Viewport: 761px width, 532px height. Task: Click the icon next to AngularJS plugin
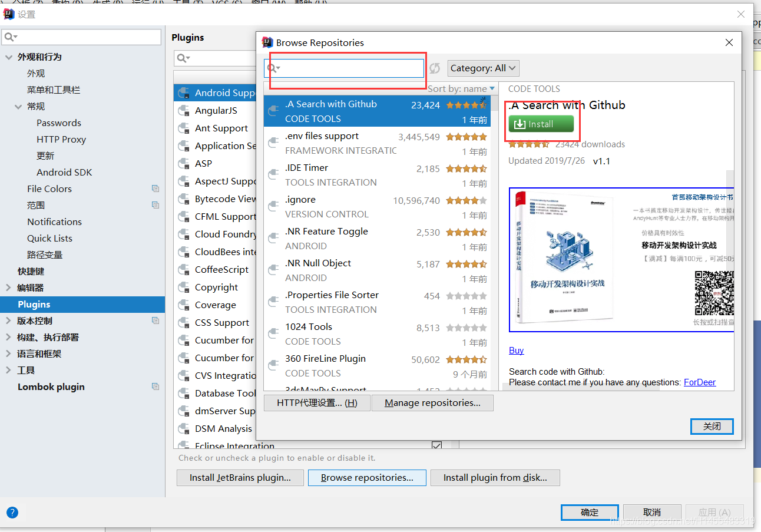click(184, 111)
